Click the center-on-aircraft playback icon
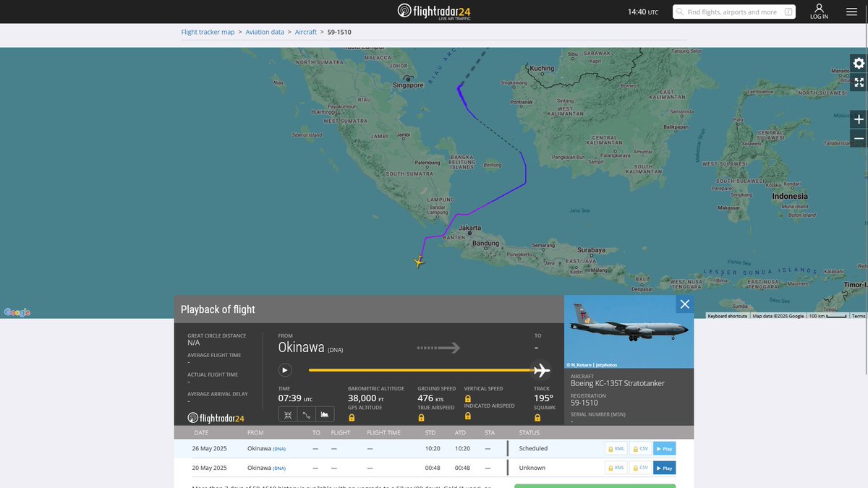Viewport: 868px width, 488px height. click(287, 415)
